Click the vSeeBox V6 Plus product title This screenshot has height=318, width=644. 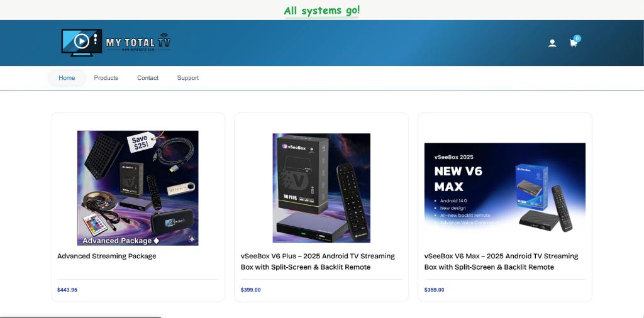pos(318,262)
